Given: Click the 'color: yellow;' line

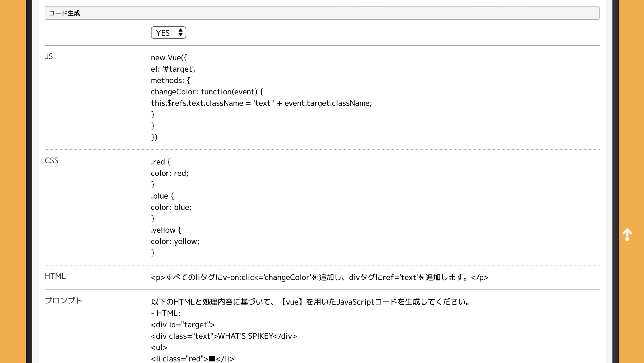Looking at the screenshot, I should click(175, 241).
